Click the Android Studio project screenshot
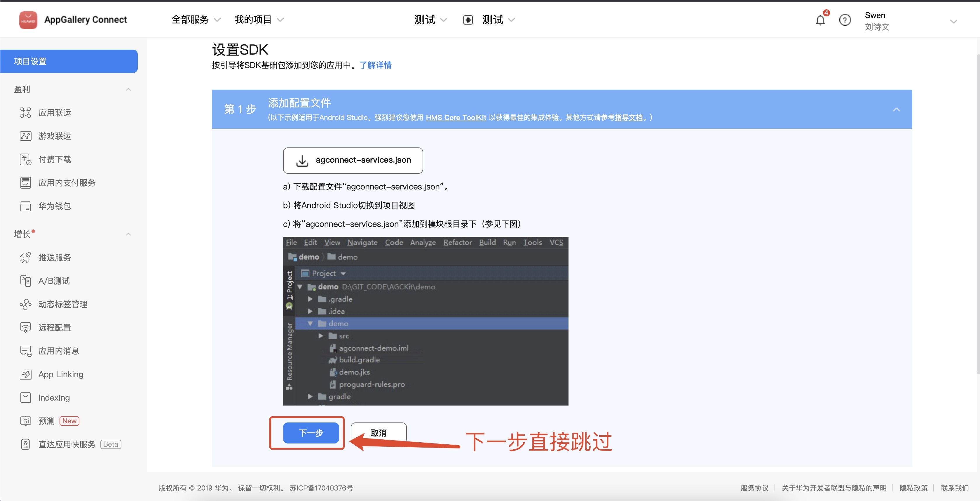Image resolution: width=980 pixels, height=501 pixels. (425, 321)
